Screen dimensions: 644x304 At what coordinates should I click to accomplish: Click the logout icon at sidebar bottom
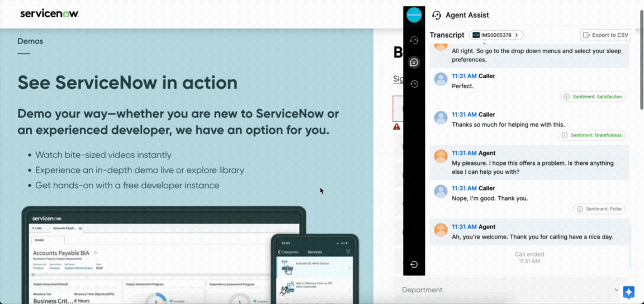point(414,264)
